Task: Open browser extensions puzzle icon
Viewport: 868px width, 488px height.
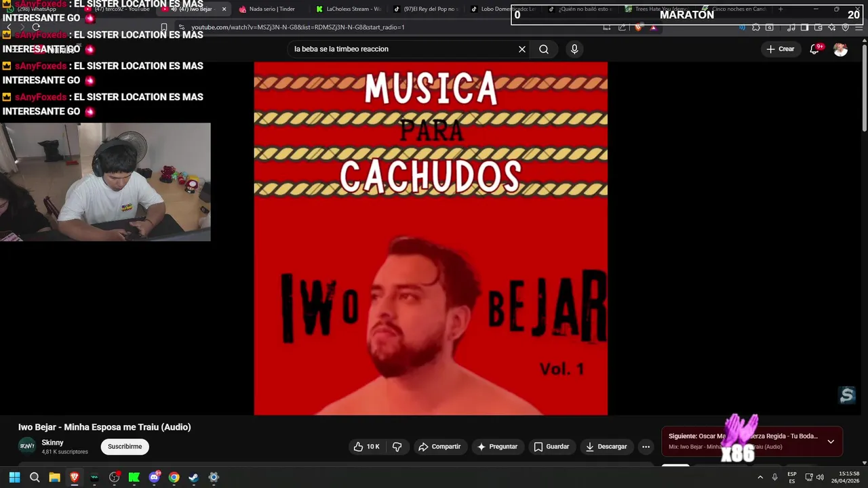Action: coord(756,27)
